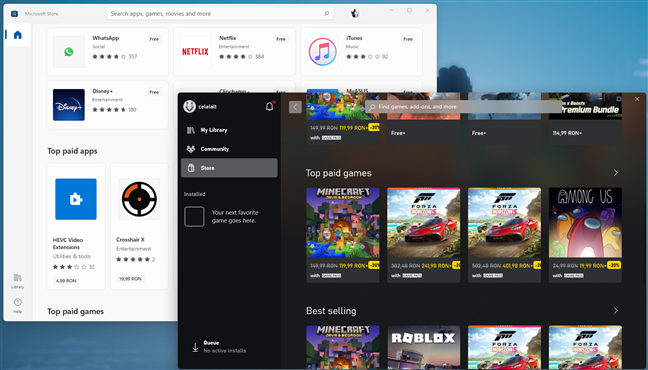Click the Top paid games heading in Xbox app

(x=338, y=173)
